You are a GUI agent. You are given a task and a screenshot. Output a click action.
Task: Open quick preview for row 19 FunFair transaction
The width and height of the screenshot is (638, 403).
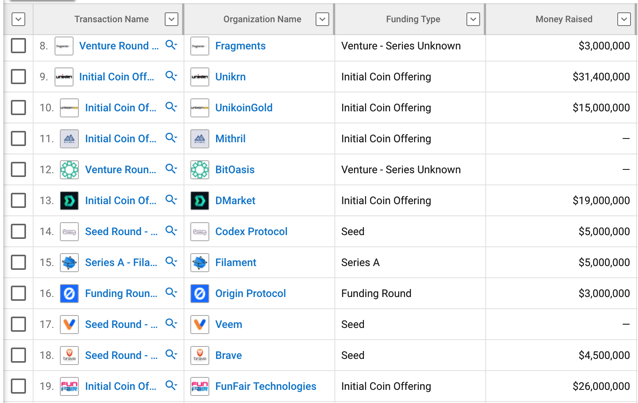click(x=171, y=385)
